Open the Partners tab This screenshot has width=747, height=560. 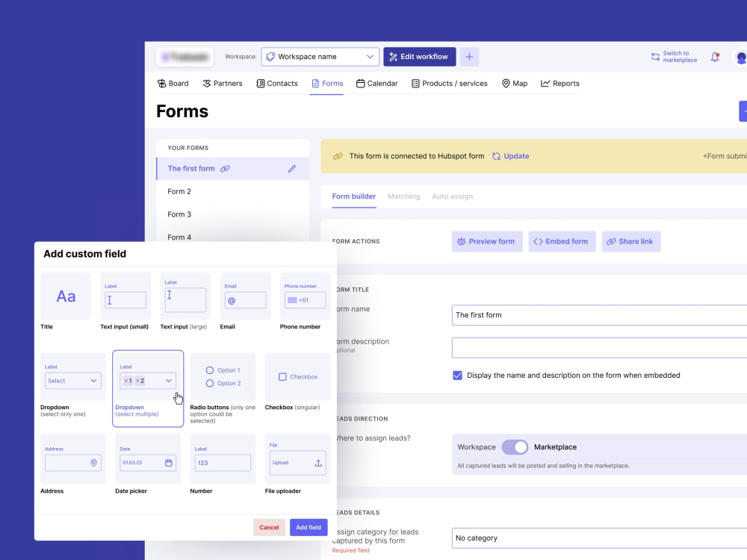223,84
